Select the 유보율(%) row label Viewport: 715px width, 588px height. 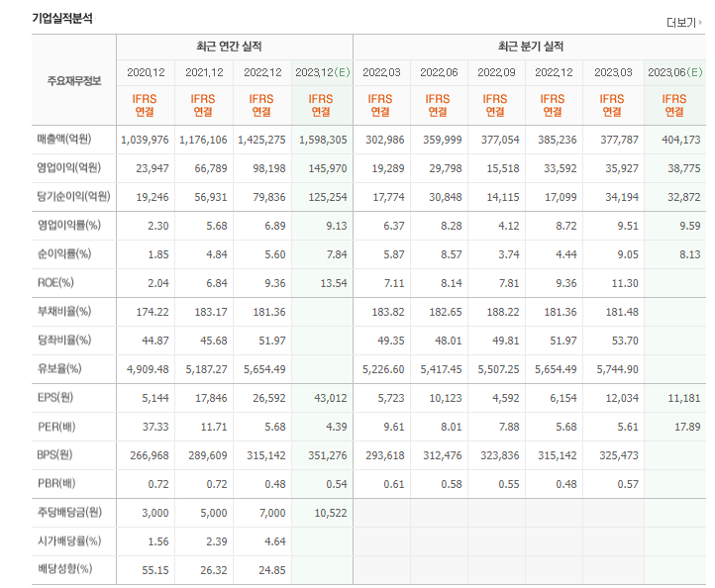point(59,368)
